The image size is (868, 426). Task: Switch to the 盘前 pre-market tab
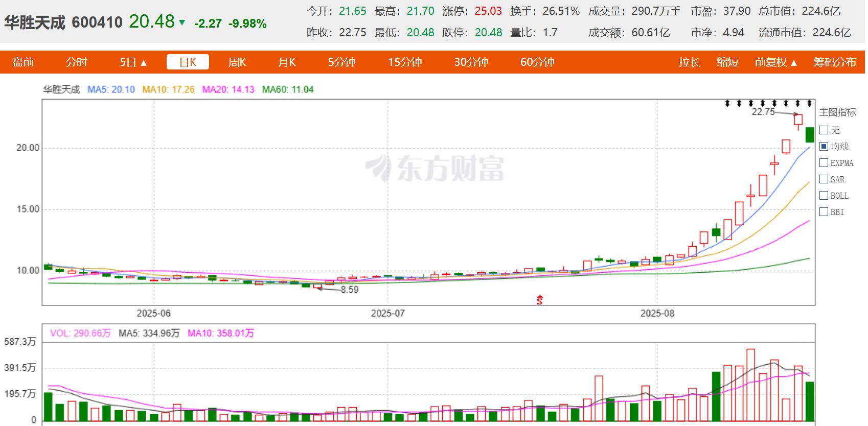[x=23, y=62]
